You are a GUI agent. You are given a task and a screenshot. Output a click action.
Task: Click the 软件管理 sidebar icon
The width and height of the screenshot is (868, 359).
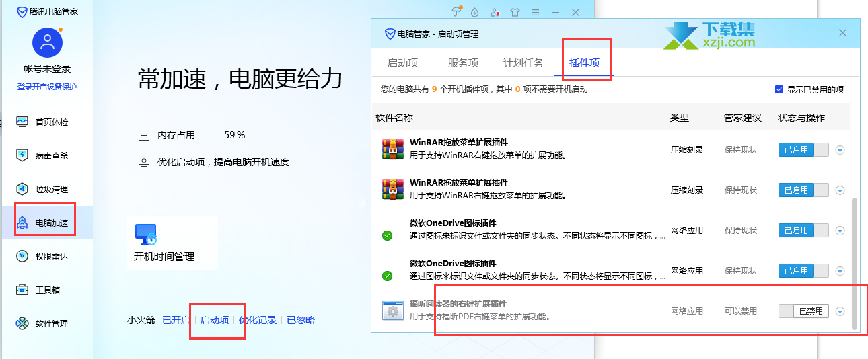[22, 323]
